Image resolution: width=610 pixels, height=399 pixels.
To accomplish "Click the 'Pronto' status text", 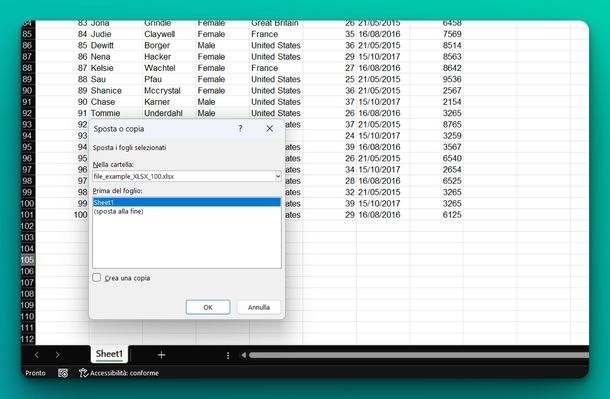I will [x=35, y=373].
